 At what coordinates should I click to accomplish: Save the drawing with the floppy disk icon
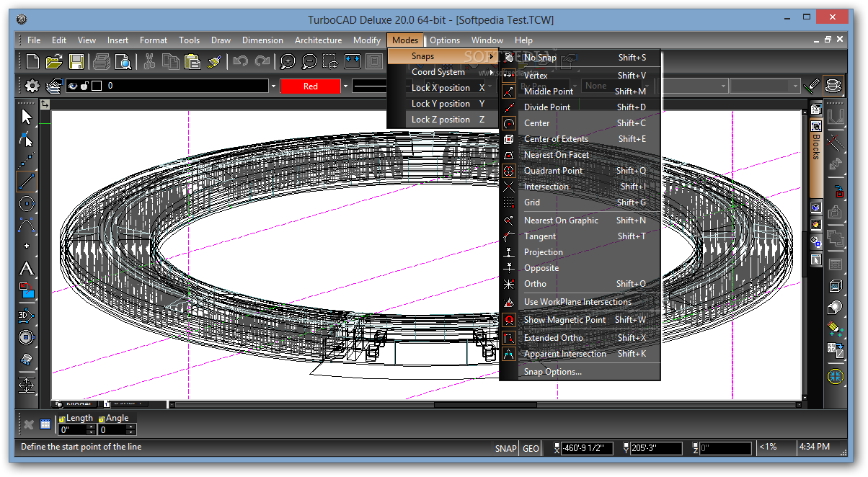[x=76, y=61]
